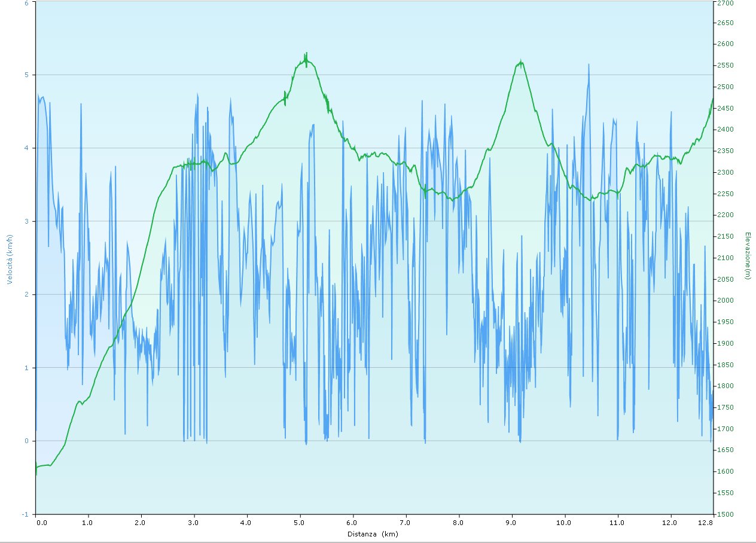Click the "Velocità (km/h)" left axis title
This screenshot has height=543, width=756.
10,258
